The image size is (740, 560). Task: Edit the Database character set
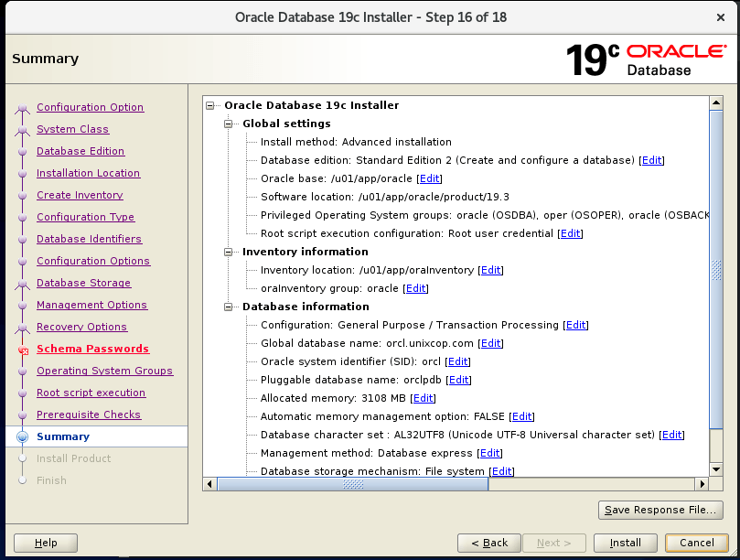[672, 435]
